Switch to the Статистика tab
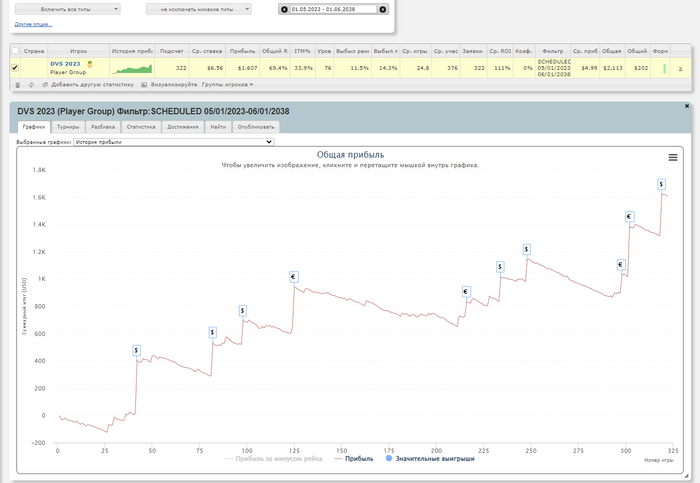700x483 pixels. coord(141,127)
